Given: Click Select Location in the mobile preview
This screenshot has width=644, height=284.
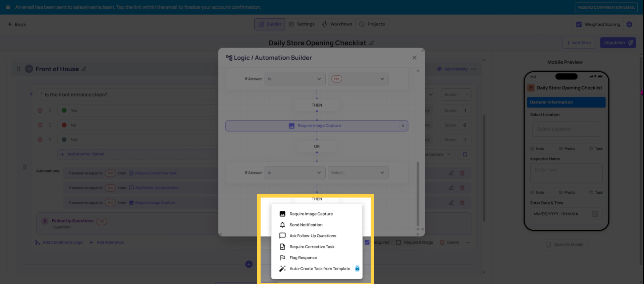Looking at the screenshot, I should click(x=566, y=129).
